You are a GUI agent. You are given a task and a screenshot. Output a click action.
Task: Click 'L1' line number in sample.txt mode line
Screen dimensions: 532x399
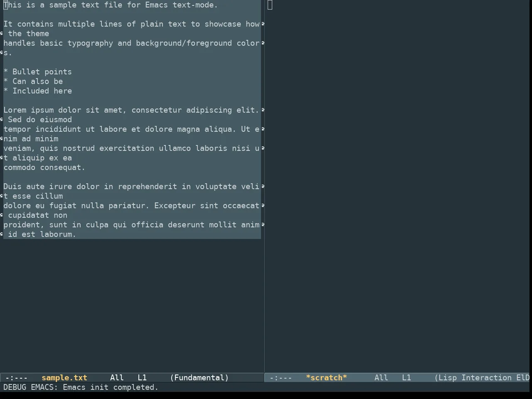click(x=142, y=378)
